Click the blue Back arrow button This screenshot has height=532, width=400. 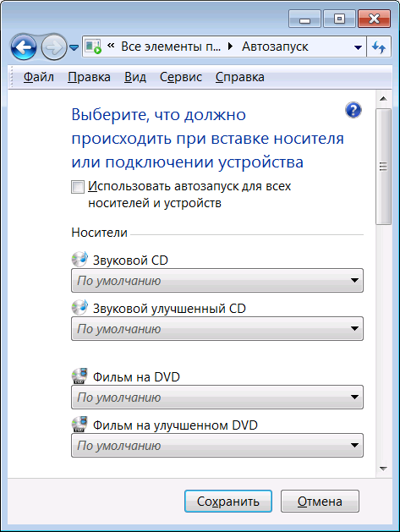point(24,47)
